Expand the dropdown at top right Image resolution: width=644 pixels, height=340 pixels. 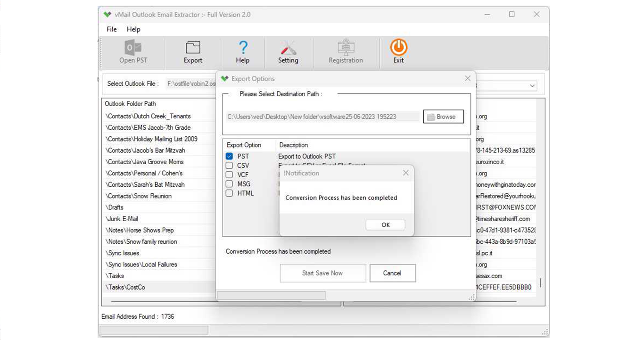coord(532,86)
